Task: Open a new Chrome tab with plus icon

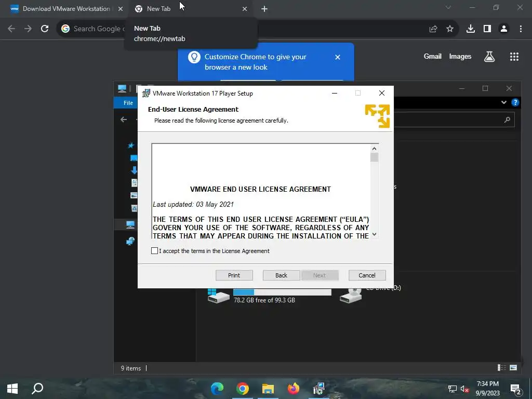Action: pos(264,9)
